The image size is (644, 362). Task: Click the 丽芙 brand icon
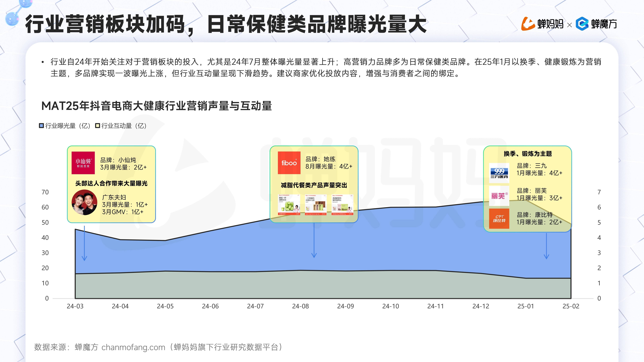[499, 196]
